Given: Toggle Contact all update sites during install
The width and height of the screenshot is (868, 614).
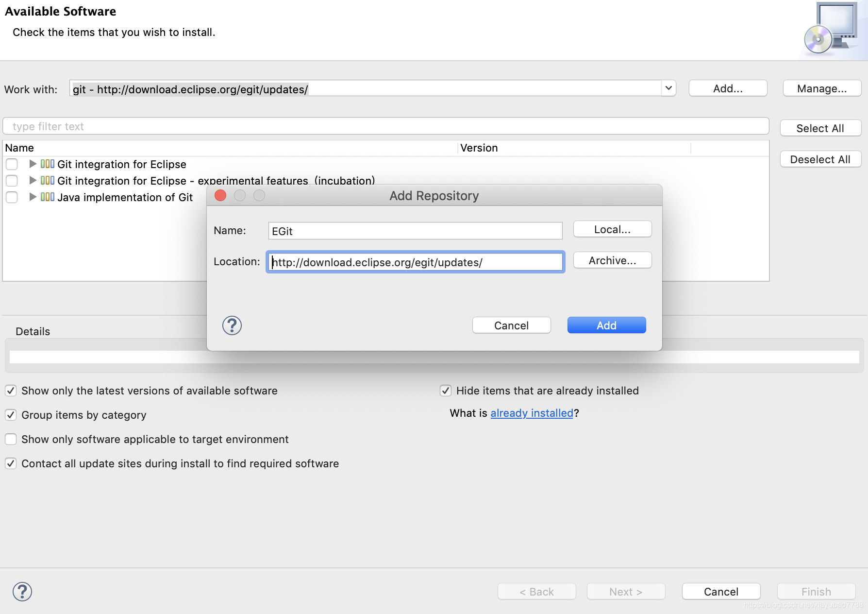Looking at the screenshot, I should tap(11, 463).
